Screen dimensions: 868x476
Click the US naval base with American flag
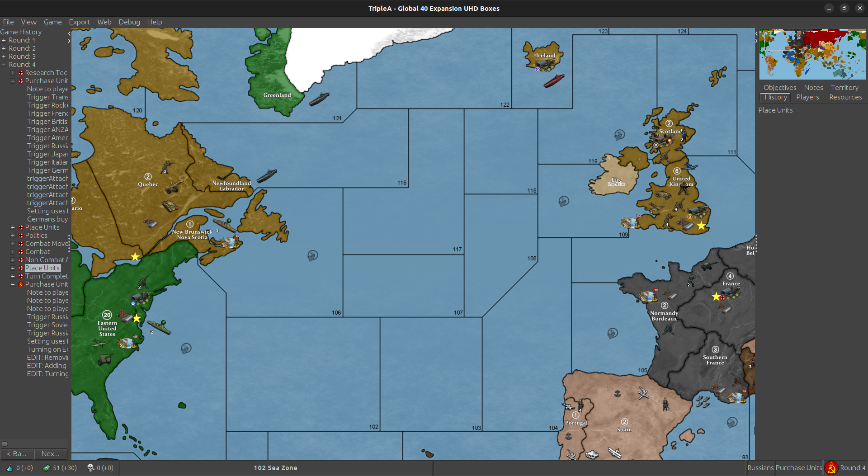tap(127, 343)
